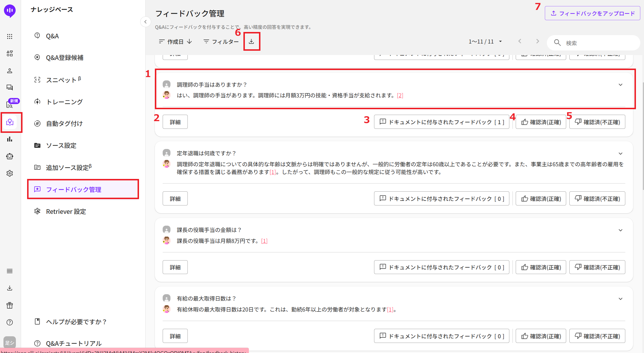Image resolution: width=644 pixels, height=353 pixels.
Task: Open the conversations chat sidebar icon
Action: (10, 87)
